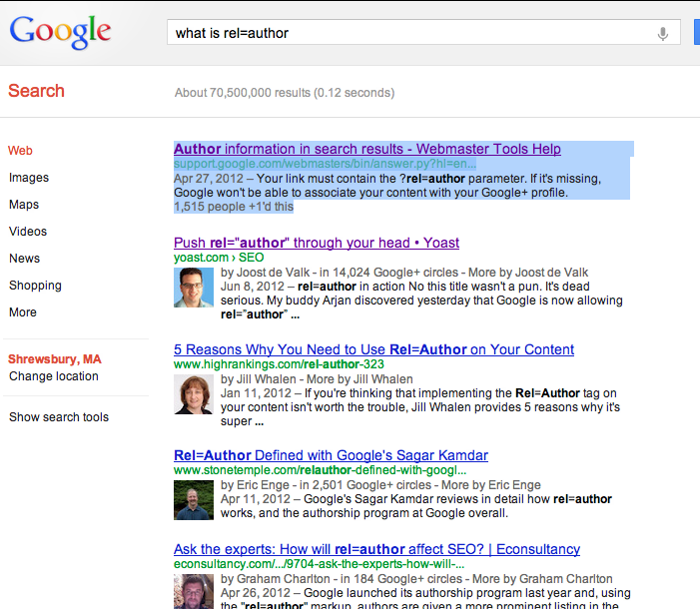Open the Econsultancy 'Ask the experts' result
The width and height of the screenshot is (700, 609).
(376, 549)
